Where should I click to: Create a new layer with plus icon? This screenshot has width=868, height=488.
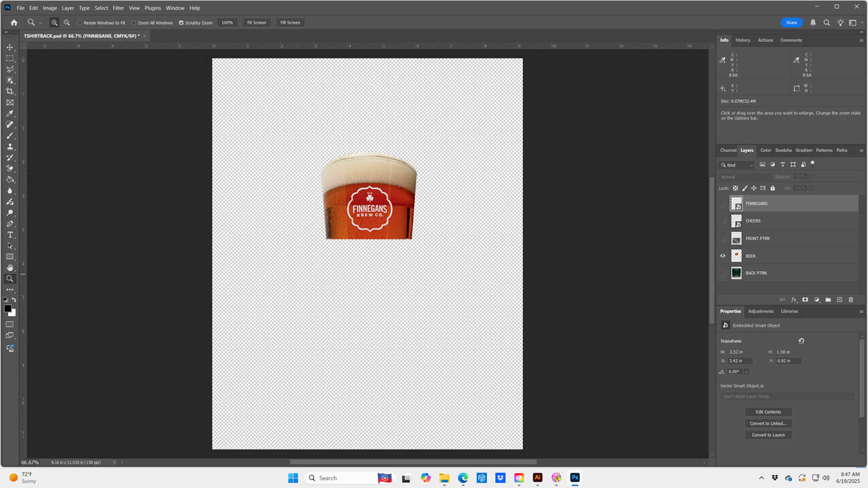[x=840, y=300]
